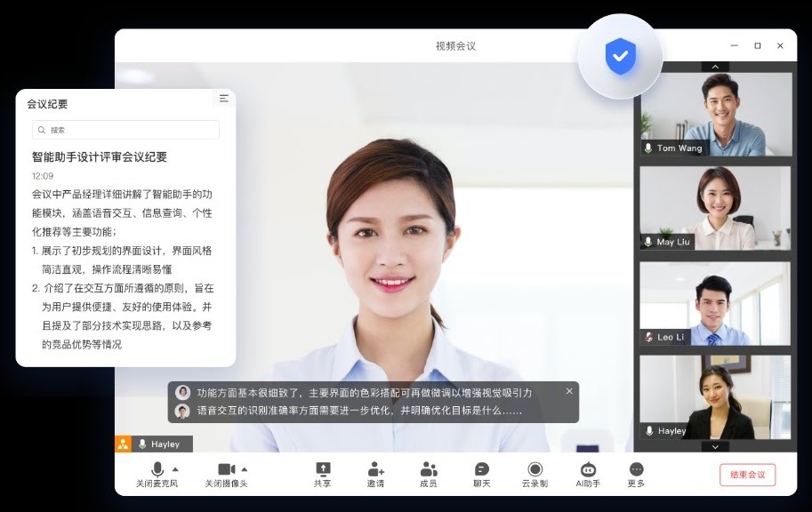The image size is (812, 512).
Task: Close the live subtitle overlay
Action: pyautogui.click(x=569, y=391)
